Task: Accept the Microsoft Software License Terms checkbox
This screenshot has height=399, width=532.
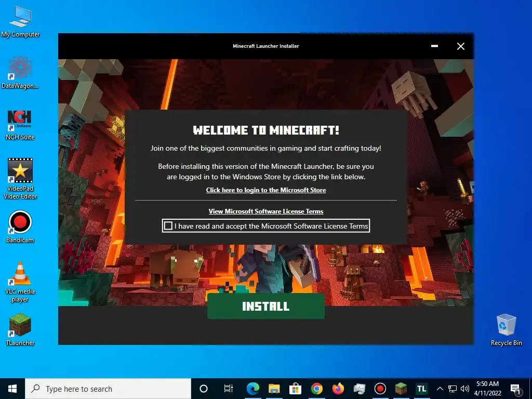Action: (x=168, y=226)
